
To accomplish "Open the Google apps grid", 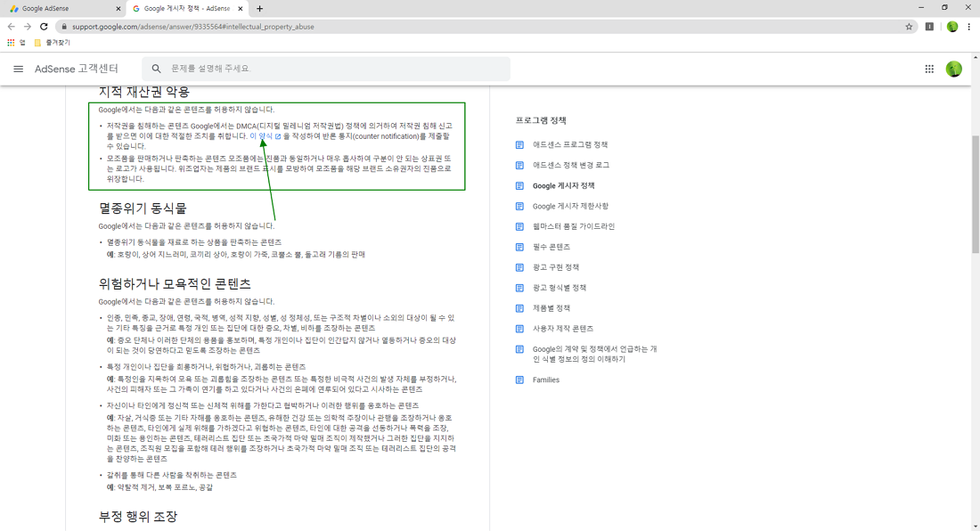I will tap(929, 69).
